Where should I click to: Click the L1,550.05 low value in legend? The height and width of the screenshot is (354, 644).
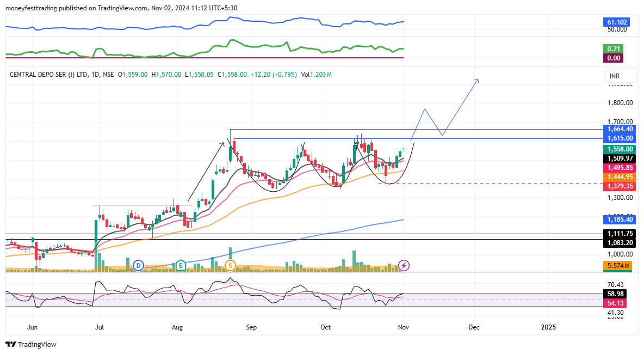point(199,75)
